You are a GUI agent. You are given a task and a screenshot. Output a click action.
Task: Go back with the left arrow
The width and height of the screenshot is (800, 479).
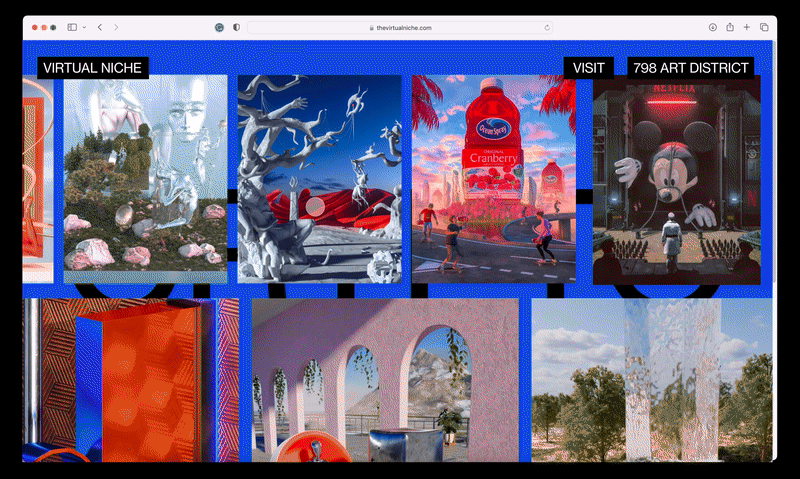click(100, 28)
